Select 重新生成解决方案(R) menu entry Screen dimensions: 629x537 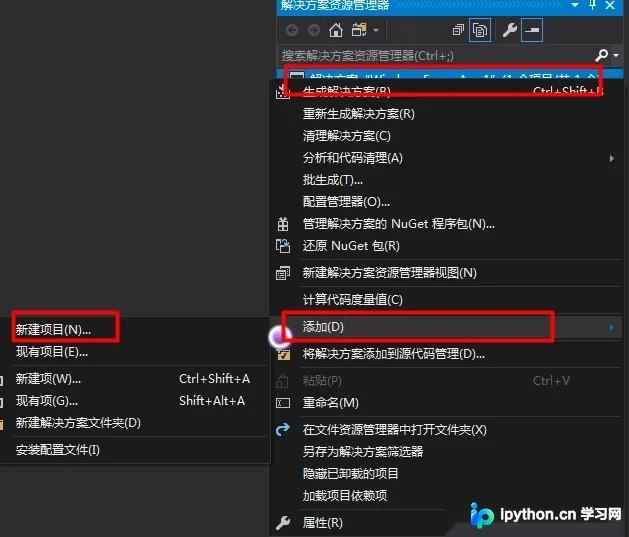(x=359, y=114)
